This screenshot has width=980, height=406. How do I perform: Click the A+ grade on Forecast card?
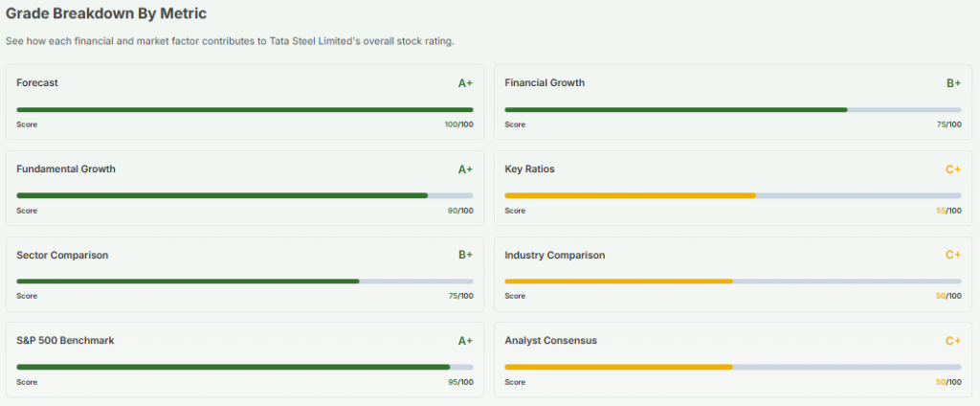[x=465, y=83]
